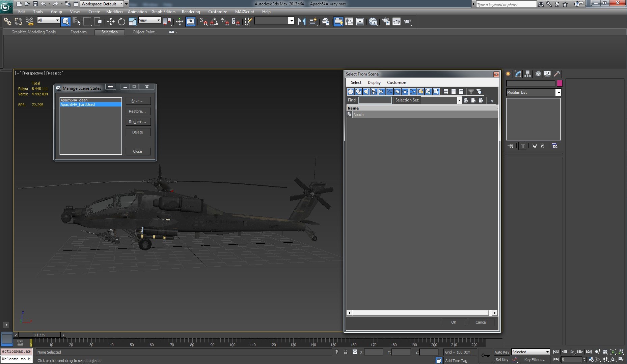Open the Rendering menu
This screenshot has height=364, width=627.
click(191, 12)
